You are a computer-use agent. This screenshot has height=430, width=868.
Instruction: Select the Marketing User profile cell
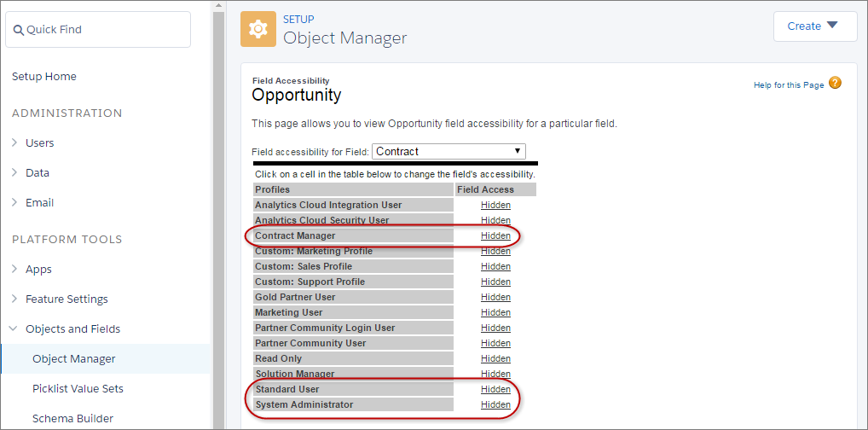pos(353,312)
